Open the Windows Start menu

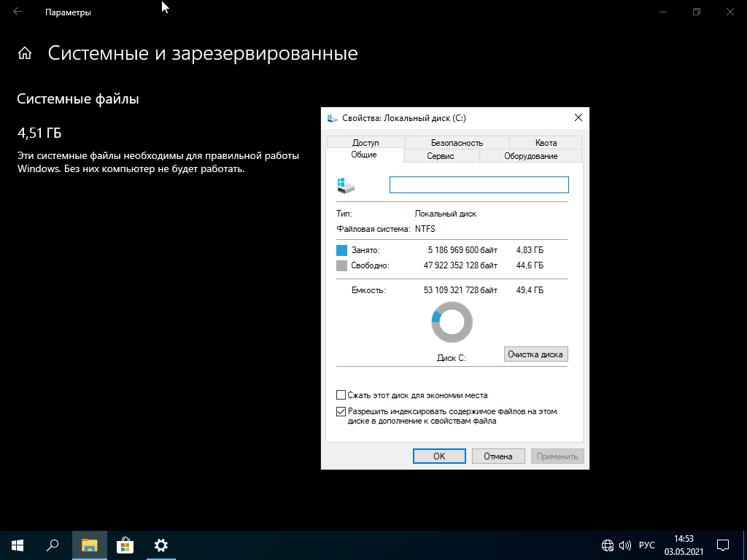coord(18,545)
